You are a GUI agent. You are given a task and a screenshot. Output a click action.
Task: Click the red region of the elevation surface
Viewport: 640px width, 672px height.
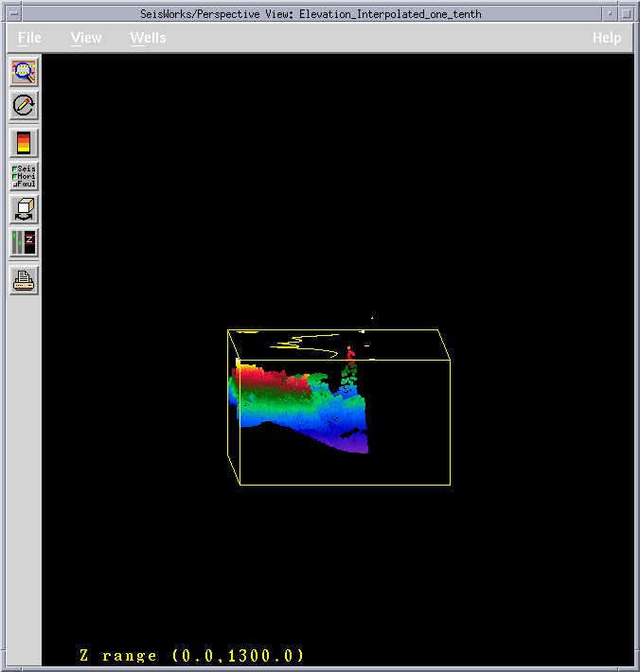point(270,380)
